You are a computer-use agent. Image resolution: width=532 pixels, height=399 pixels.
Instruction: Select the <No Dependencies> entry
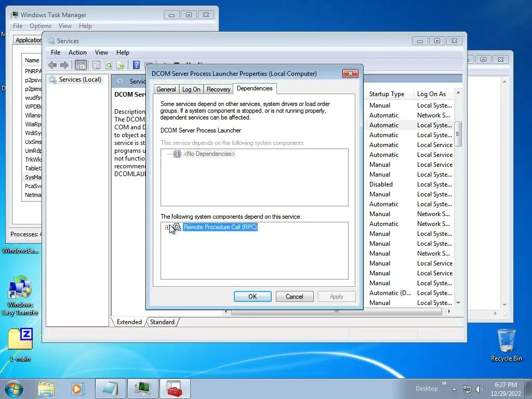[209, 154]
